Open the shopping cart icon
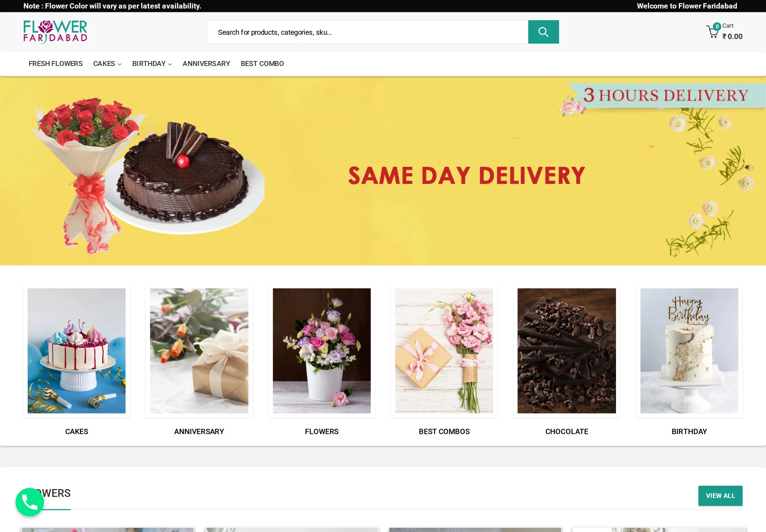 tap(713, 32)
